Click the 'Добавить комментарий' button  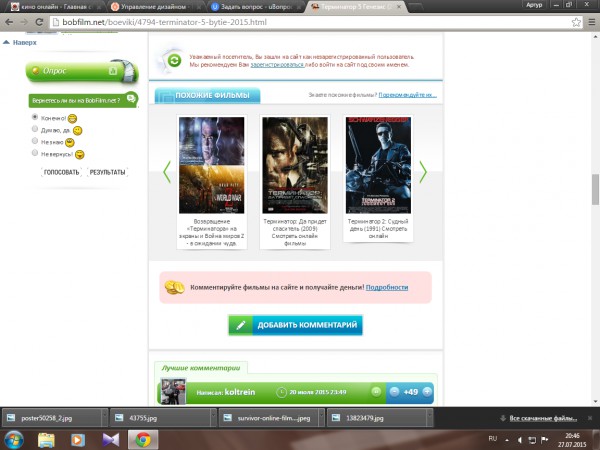click(x=295, y=325)
